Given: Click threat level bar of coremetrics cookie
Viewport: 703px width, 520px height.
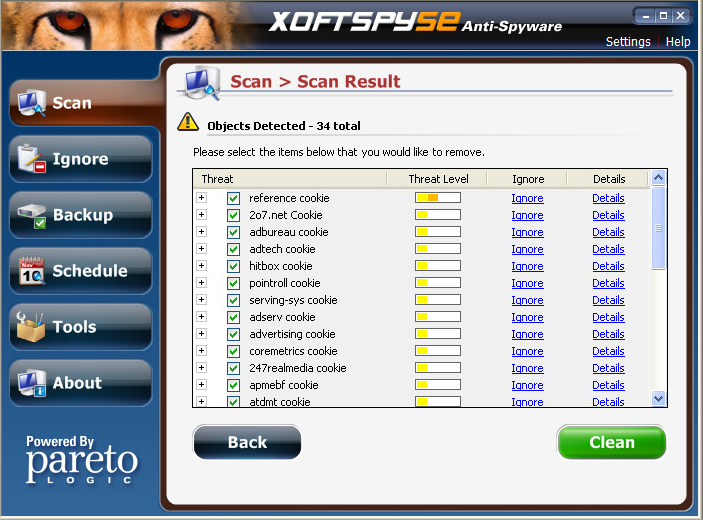Looking at the screenshot, I should 438,351.
